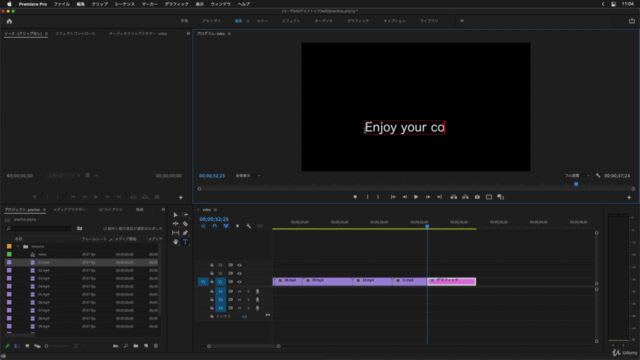
Task: Step back one frame in program monitor
Action: tap(404, 197)
